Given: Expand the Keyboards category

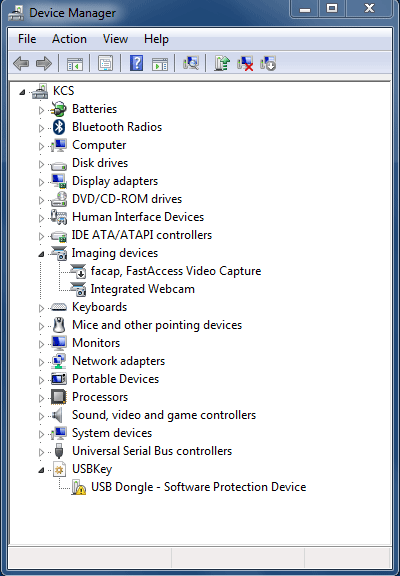Looking at the screenshot, I should pyautogui.click(x=41, y=308).
